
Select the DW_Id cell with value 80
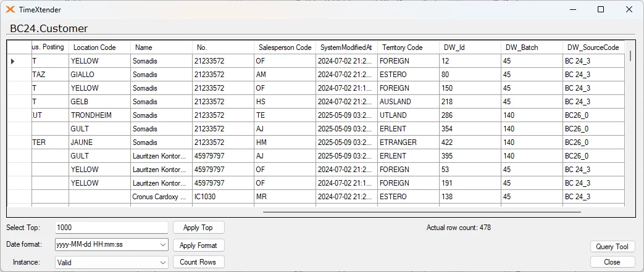tap(470, 75)
